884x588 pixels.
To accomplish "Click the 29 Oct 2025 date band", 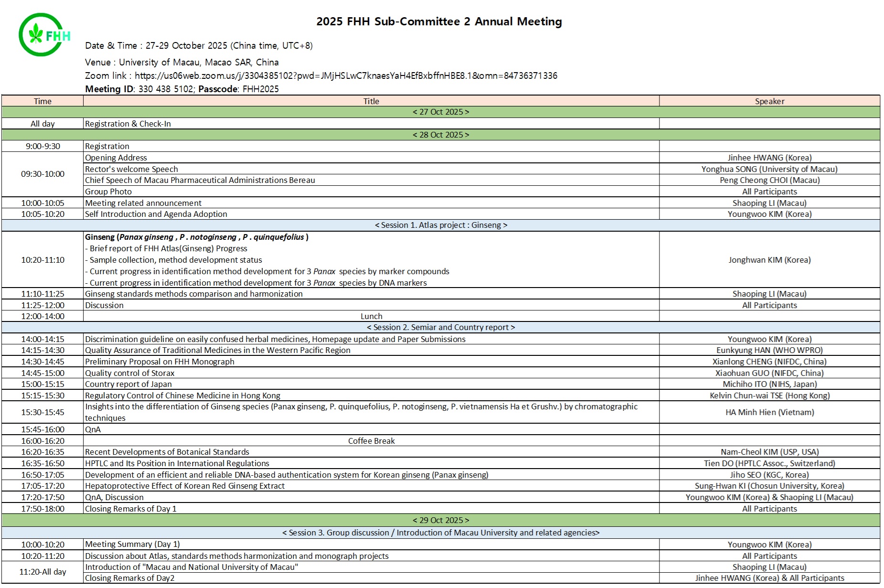I will [x=440, y=520].
